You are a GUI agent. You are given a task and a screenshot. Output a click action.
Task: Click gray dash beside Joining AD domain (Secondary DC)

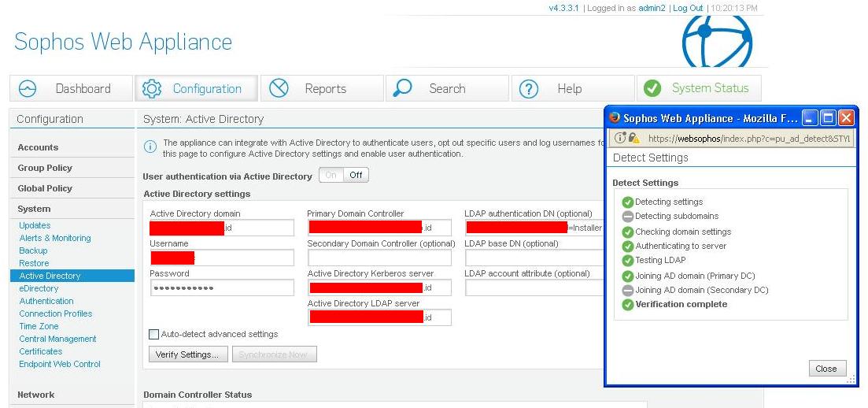pos(628,291)
